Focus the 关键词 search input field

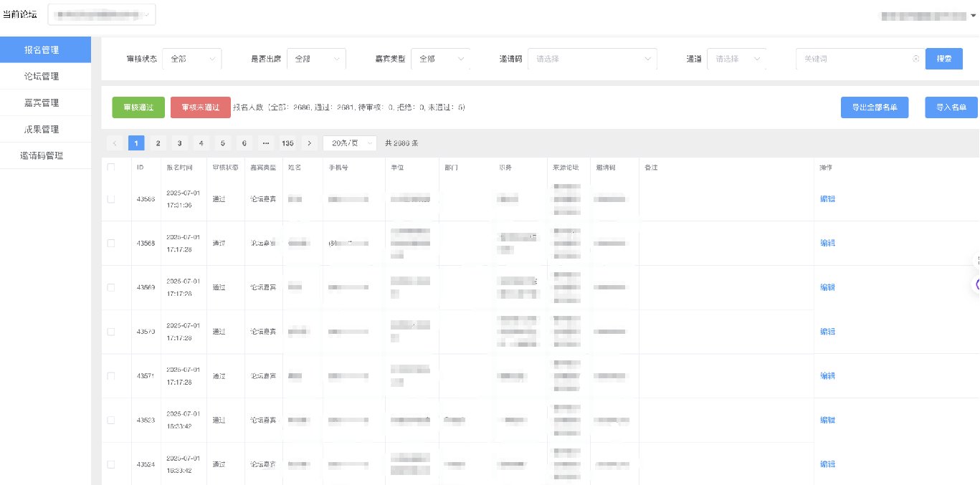(x=855, y=59)
